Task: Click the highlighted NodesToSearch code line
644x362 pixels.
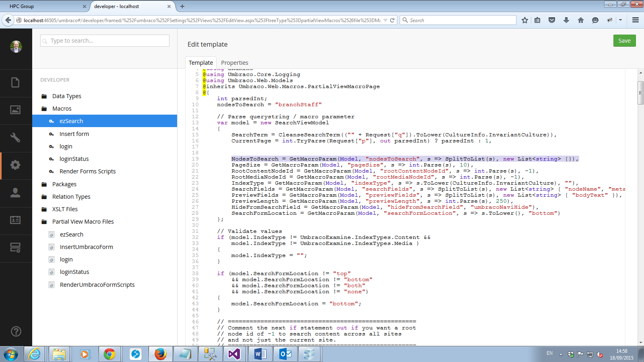Action: (405, 159)
